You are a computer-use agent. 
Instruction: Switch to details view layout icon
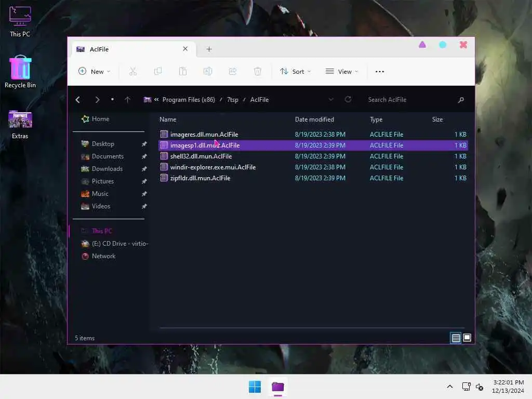[456, 338]
